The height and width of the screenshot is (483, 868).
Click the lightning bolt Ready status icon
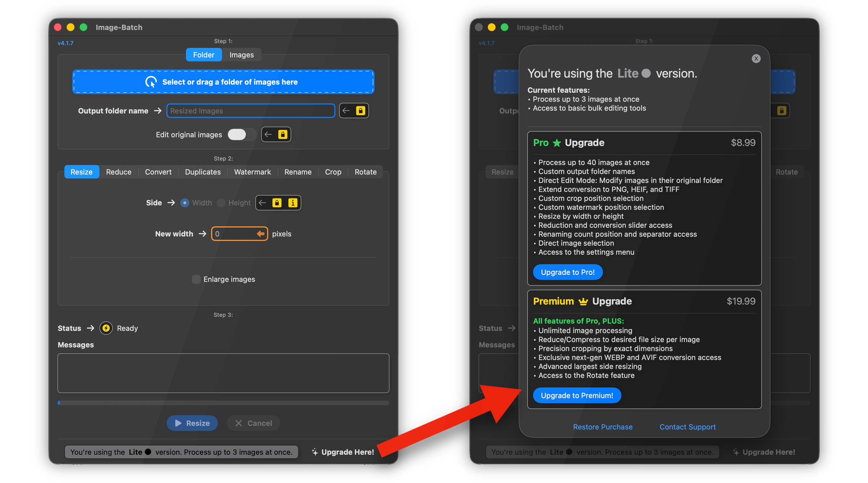point(106,328)
